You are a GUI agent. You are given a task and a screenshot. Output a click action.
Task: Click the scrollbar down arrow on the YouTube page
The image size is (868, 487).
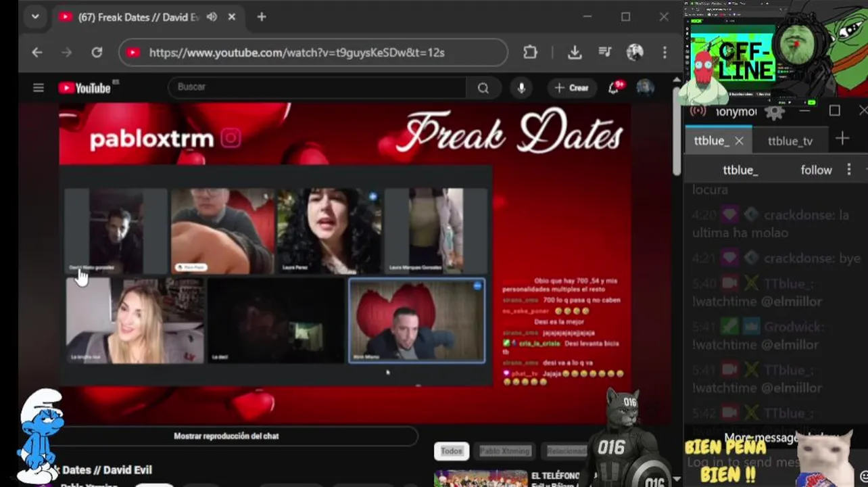tap(677, 480)
